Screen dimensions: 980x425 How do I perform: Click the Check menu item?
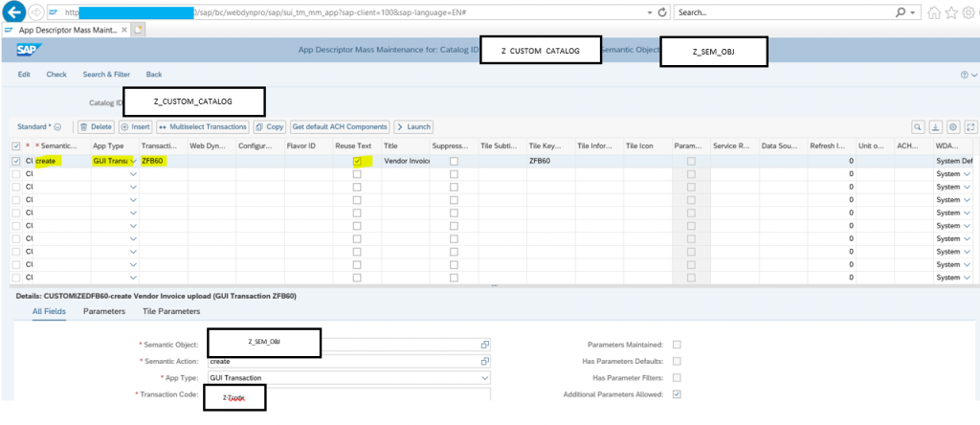tap(56, 75)
